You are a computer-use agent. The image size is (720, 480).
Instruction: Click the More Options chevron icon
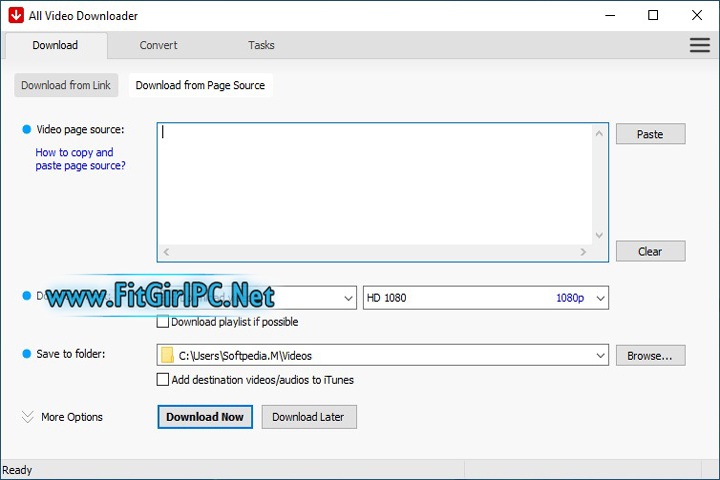coord(27,417)
